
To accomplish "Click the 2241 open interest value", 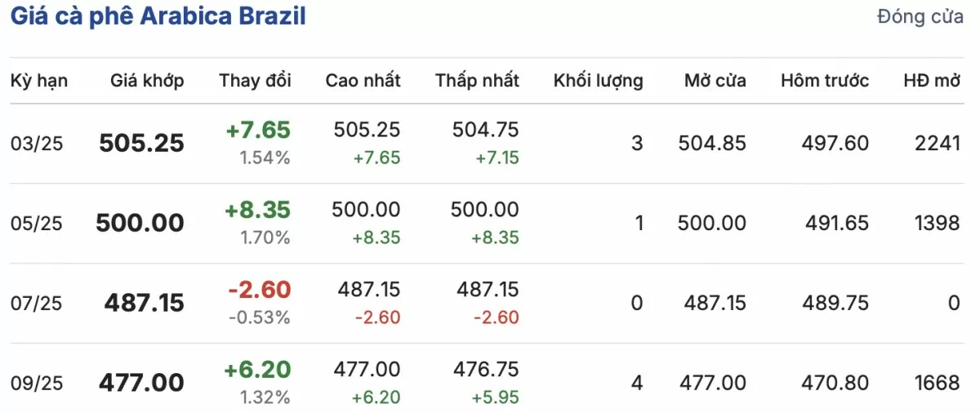I will pyautogui.click(x=938, y=144).
